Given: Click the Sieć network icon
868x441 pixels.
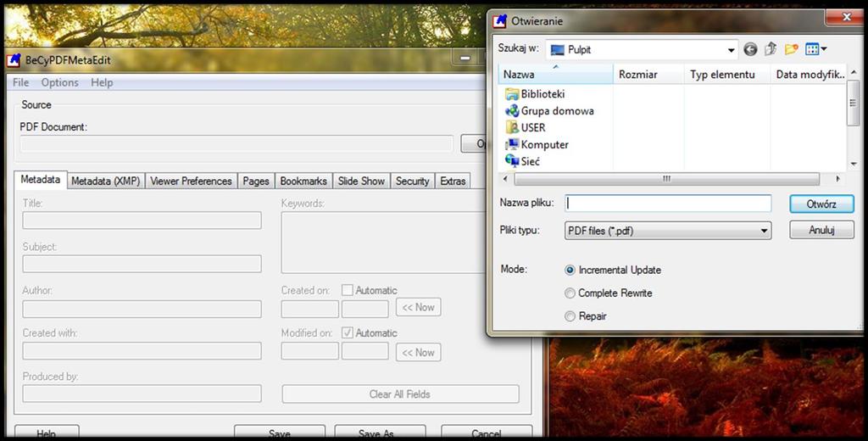Looking at the screenshot, I should pyautogui.click(x=512, y=161).
